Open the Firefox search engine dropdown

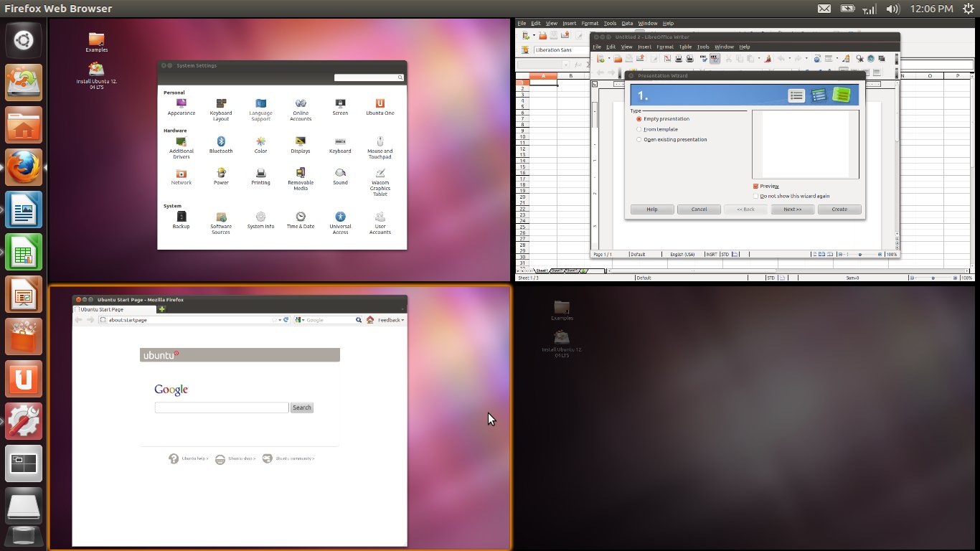(298, 320)
